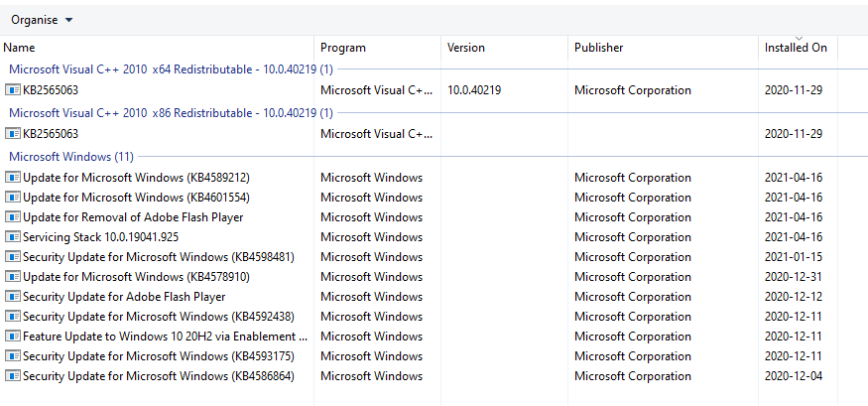Open the Organise dropdown menu
The width and height of the screenshot is (868, 406).
[x=42, y=20]
